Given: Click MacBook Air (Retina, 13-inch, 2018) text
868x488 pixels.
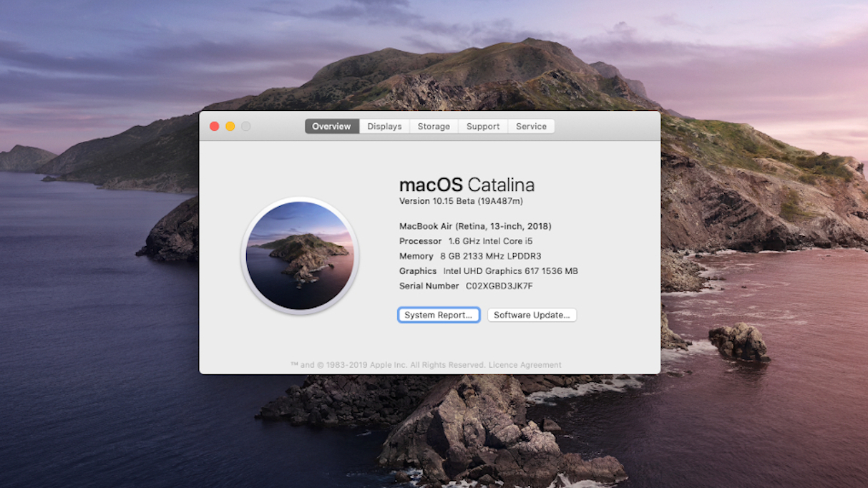Looking at the screenshot, I should [475, 226].
